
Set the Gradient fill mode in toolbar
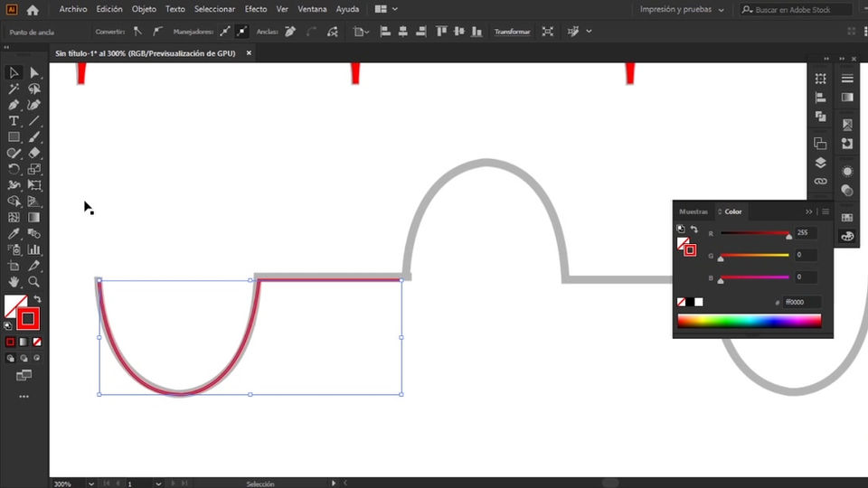point(24,342)
